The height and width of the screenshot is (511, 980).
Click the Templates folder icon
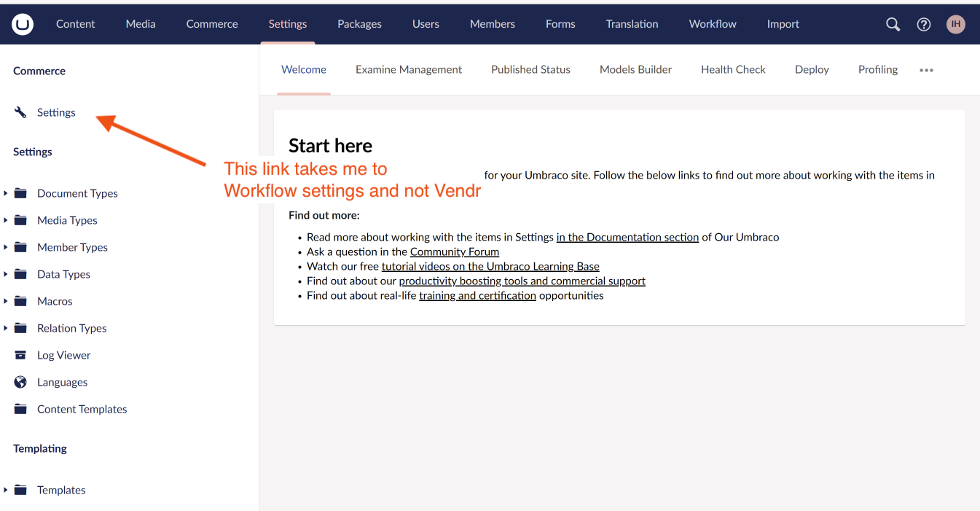(20, 490)
